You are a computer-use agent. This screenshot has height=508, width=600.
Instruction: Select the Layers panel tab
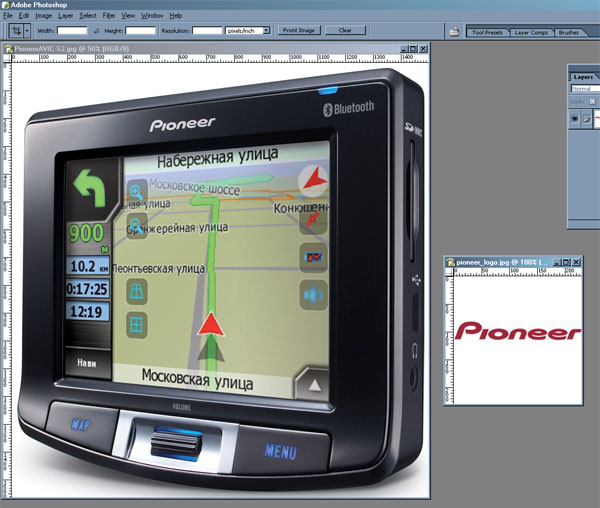583,77
